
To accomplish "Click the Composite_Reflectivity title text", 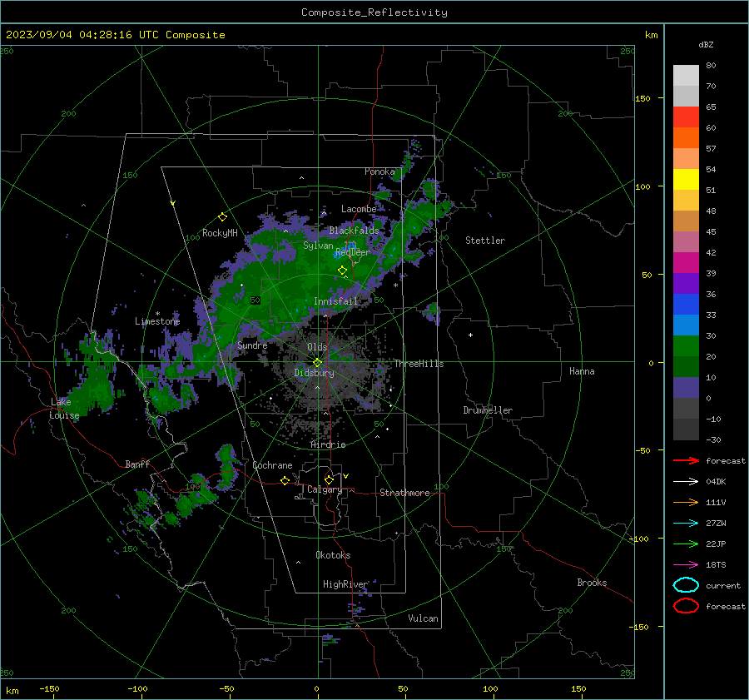I will (374, 12).
